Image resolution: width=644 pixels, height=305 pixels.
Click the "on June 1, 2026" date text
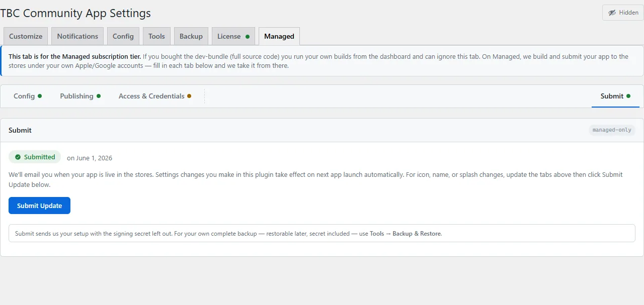point(90,158)
